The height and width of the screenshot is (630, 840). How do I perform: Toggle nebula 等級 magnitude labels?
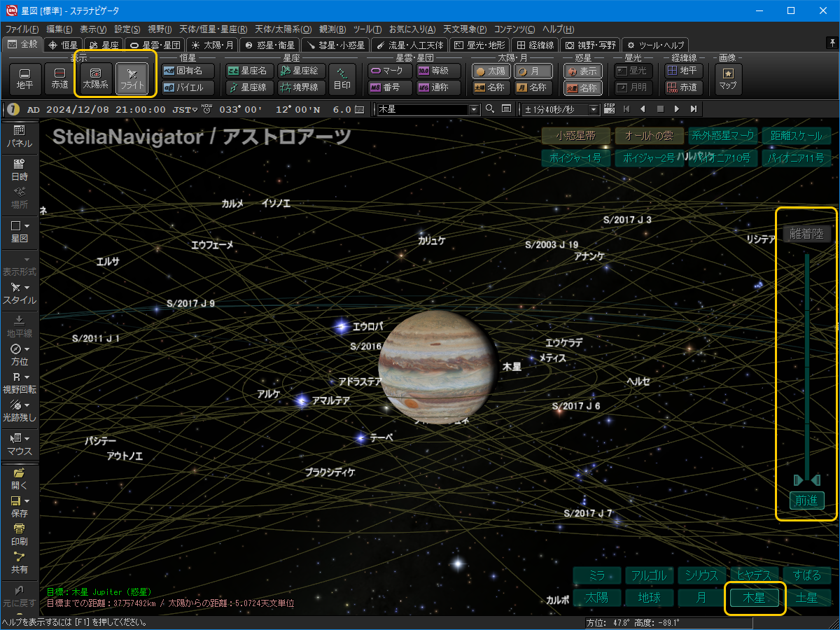(x=438, y=71)
